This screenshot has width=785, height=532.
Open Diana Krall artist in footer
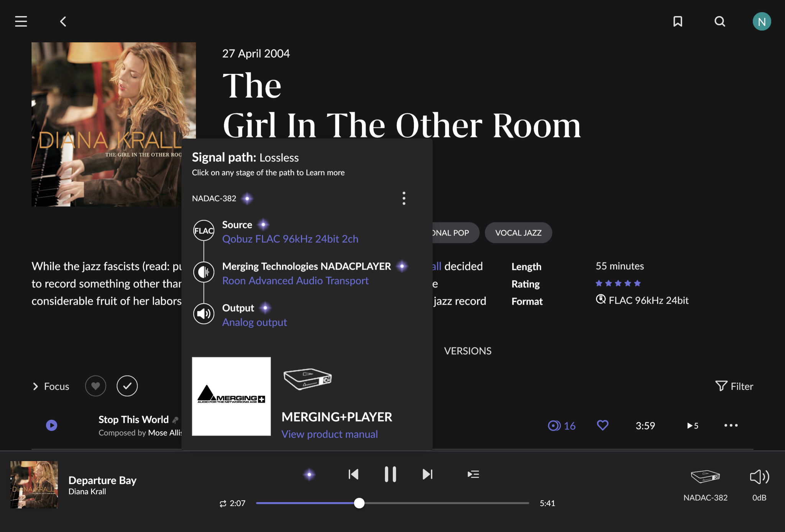click(87, 492)
